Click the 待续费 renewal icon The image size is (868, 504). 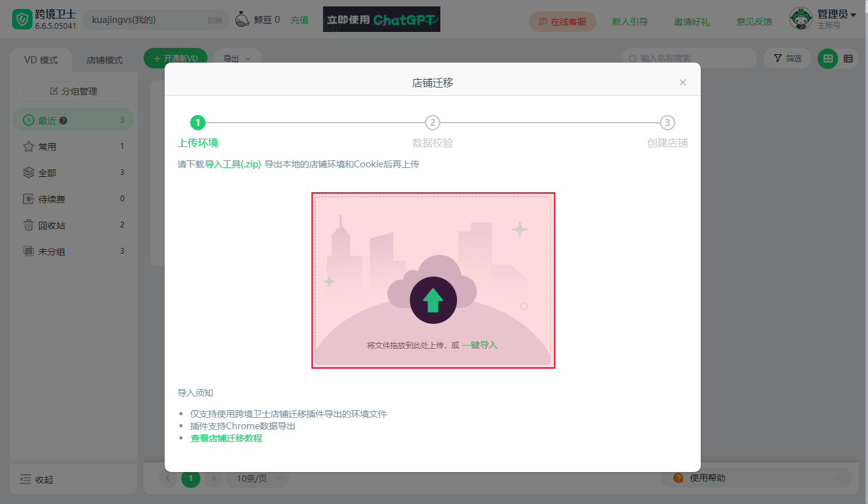28,199
